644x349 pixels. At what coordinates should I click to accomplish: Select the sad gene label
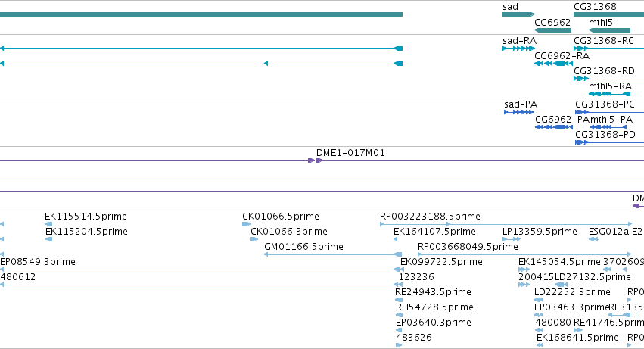pyautogui.click(x=510, y=7)
